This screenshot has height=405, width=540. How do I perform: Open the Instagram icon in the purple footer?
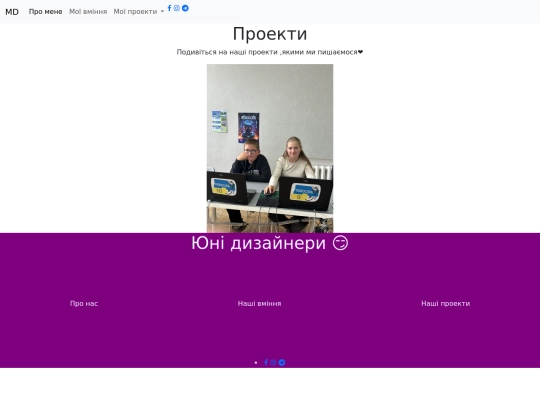coord(273,362)
